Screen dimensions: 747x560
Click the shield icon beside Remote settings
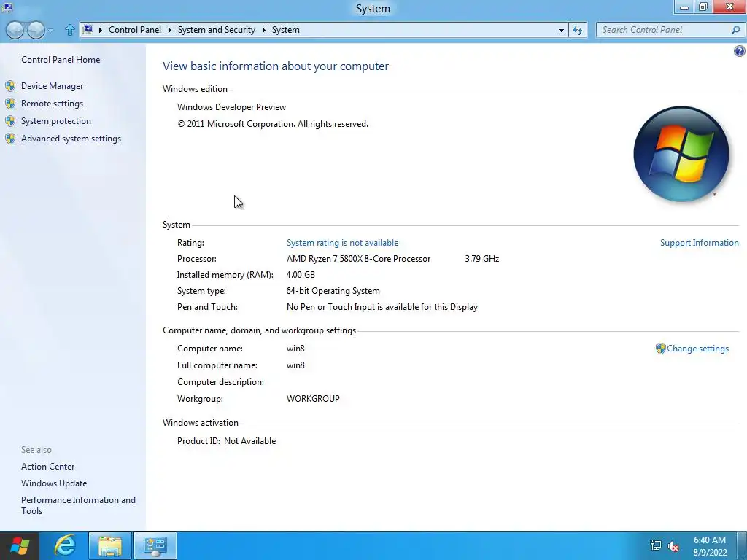click(10, 104)
